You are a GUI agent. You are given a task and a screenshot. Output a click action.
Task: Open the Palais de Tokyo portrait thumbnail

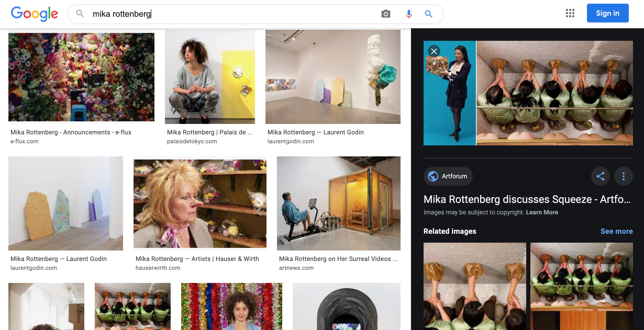(210, 77)
